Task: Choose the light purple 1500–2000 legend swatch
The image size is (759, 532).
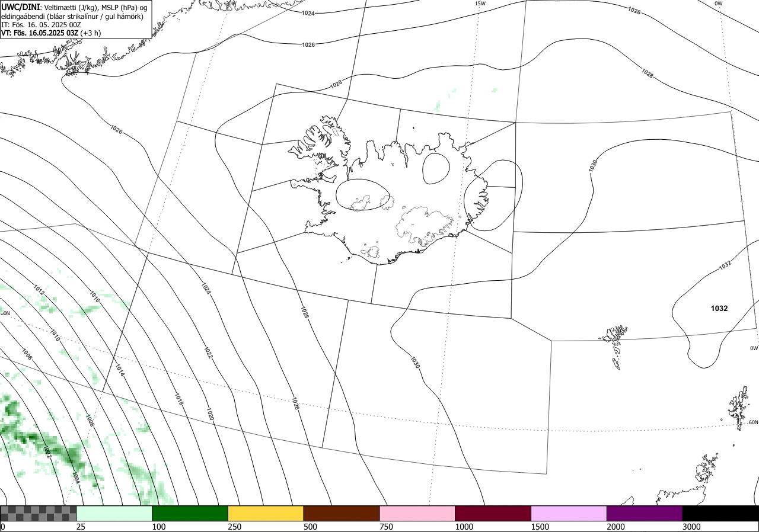Action: 569,513
